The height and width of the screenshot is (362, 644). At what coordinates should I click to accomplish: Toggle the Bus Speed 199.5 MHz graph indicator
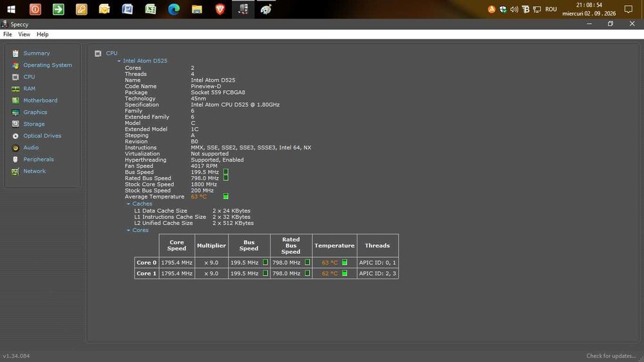[226, 172]
